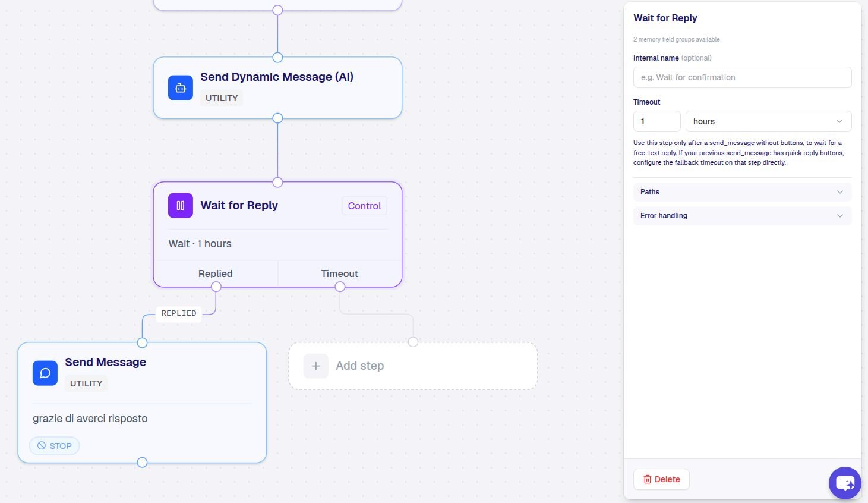Click the trash icon in the Delete button
The height and width of the screenshot is (503, 868).
pyautogui.click(x=648, y=479)
